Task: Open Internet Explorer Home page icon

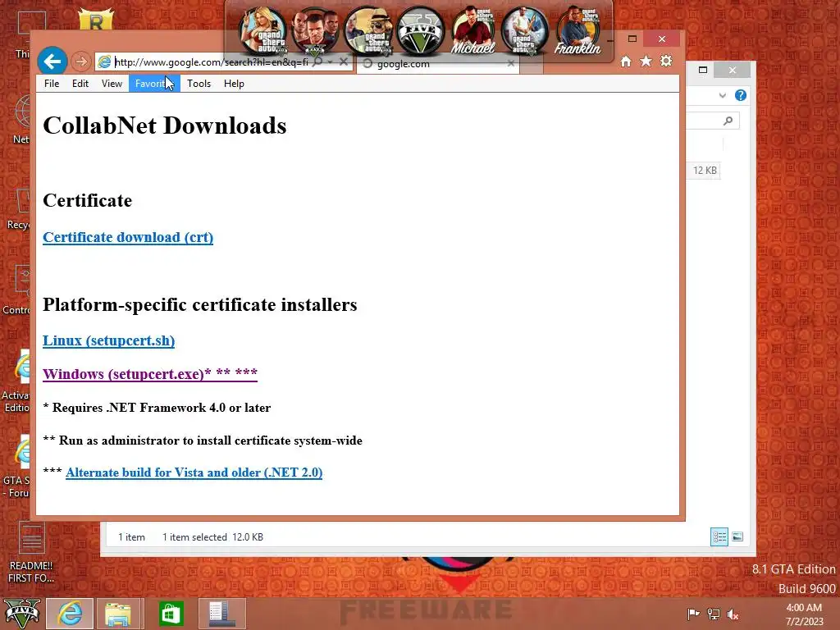Action: click(x=626, y=61)
